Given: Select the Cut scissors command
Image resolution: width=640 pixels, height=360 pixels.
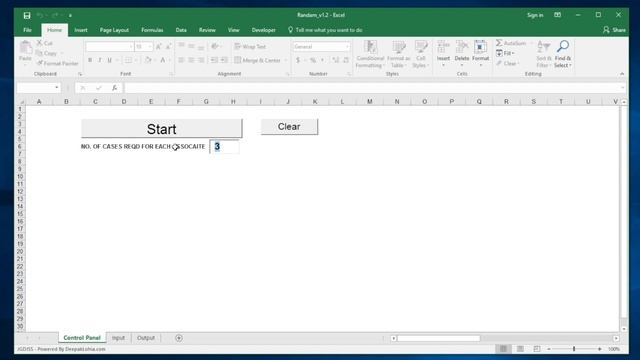Looking at the screenshot, I should (44, 43).
